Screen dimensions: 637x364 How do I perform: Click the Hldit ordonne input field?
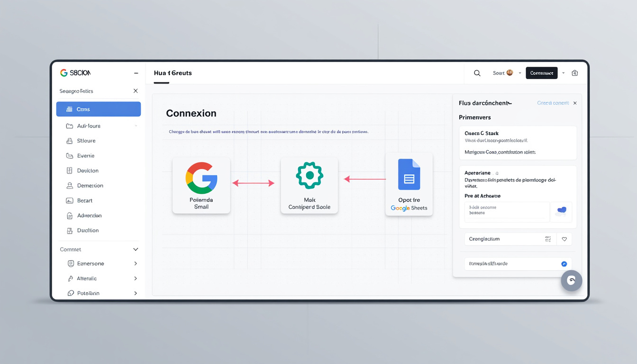(x=507, y=212)
